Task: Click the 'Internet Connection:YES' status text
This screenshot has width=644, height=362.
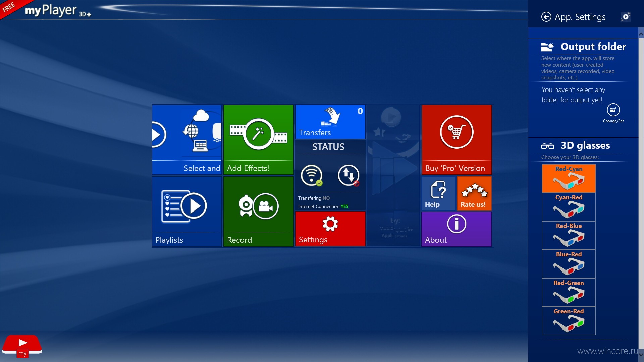Action: pyautogui.click(x=323, y=206)
